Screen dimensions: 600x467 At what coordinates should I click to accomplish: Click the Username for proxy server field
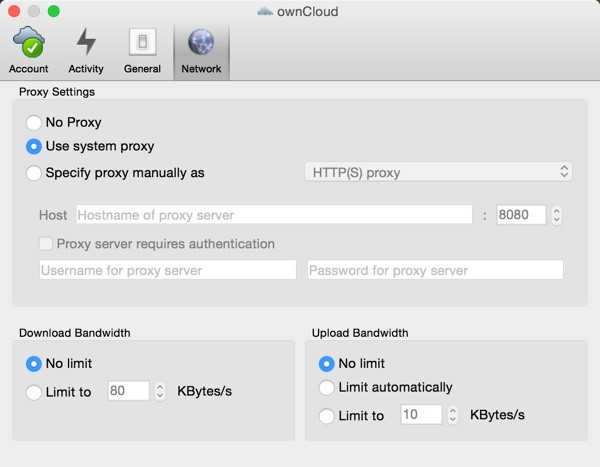[168, 270]
